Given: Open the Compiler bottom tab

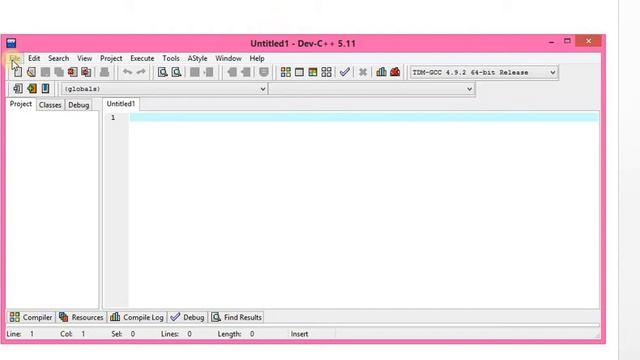Looking at the screenshot, I should coord(31,317).
